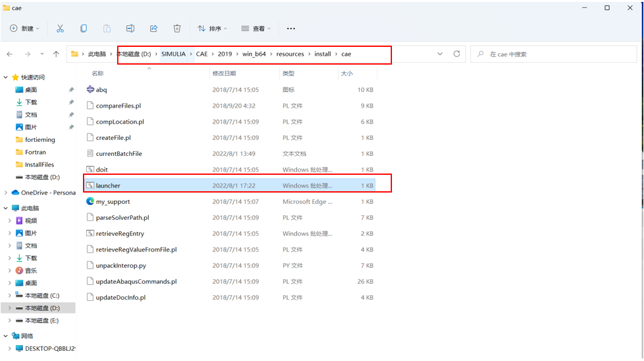Expand Local Disk (C:) in tree
The width and height of the screenshot is (644, 361).
[x=9, y=295]
